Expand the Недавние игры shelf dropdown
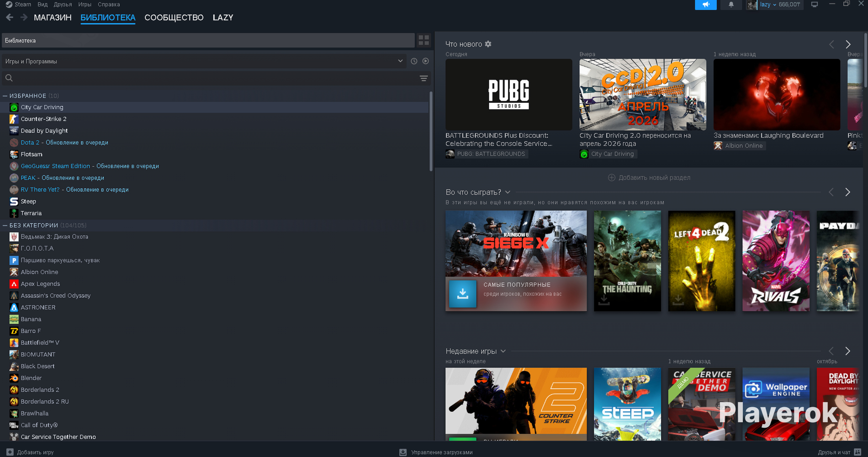Viewport: 868px width, 457px height. point(503,351)
